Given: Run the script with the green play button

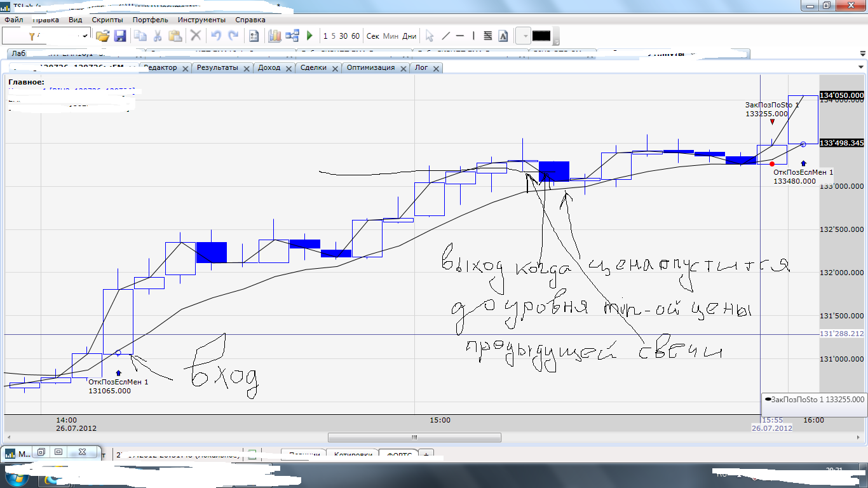Looking at the screenshot, I should pos(310,36).
